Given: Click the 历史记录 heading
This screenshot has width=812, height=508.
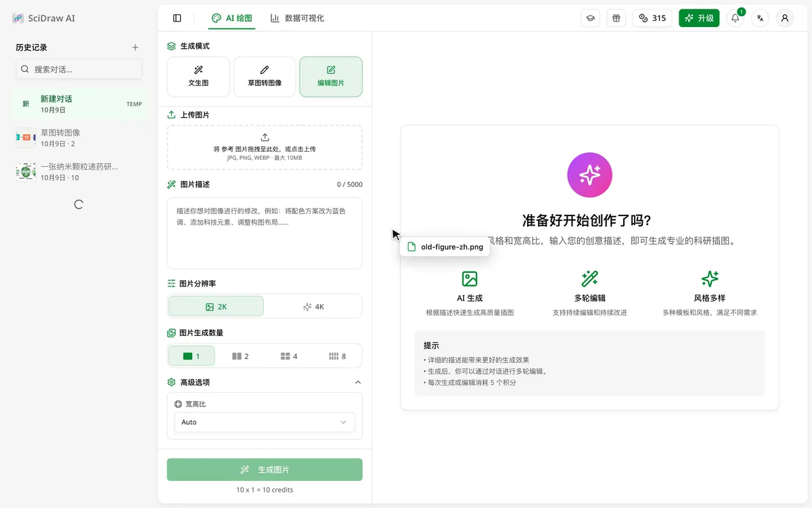Looking at the screenshot, I should [32, 47].
